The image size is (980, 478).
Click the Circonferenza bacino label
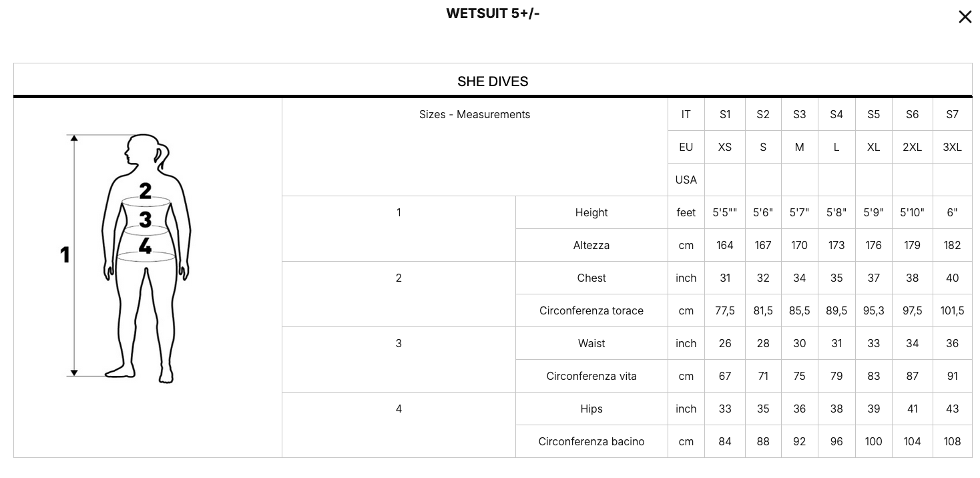pos(591,441)
